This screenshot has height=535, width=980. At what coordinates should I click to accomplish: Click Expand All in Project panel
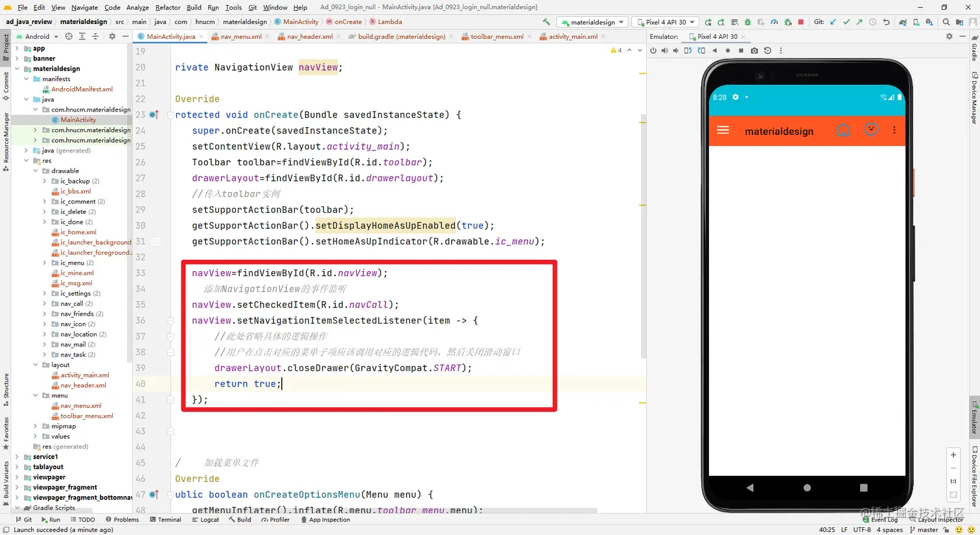(x=82, y=36)
